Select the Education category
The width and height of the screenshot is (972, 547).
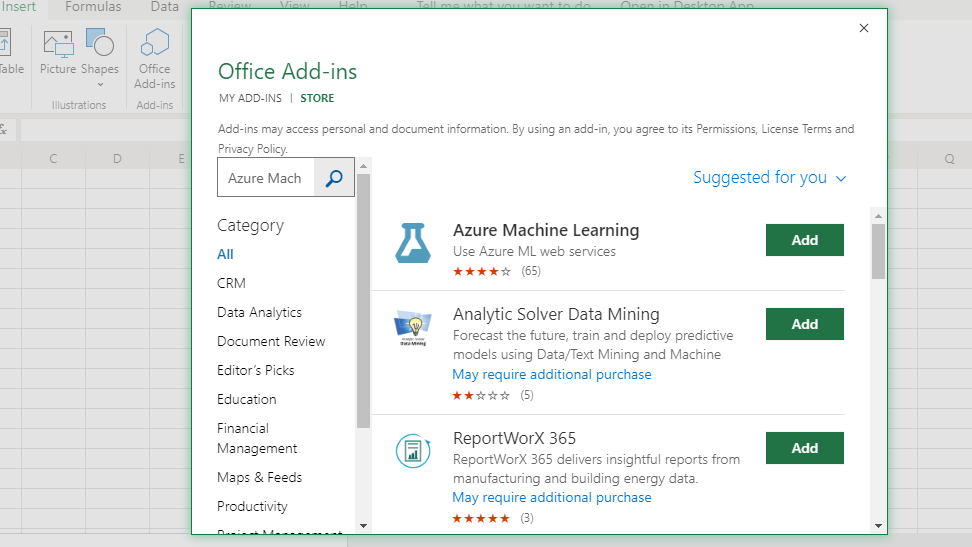coord(247,399)
